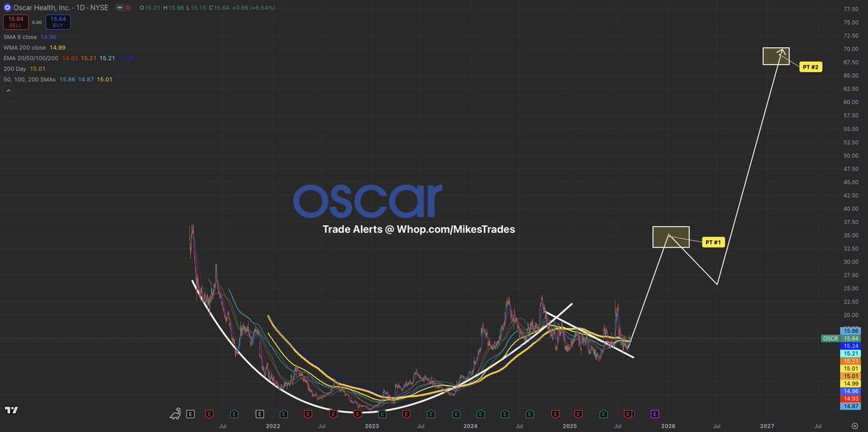Screen dimensions: 868x432
Task: Click the 2026 label on time axis
Action: (x=668, y=427)
